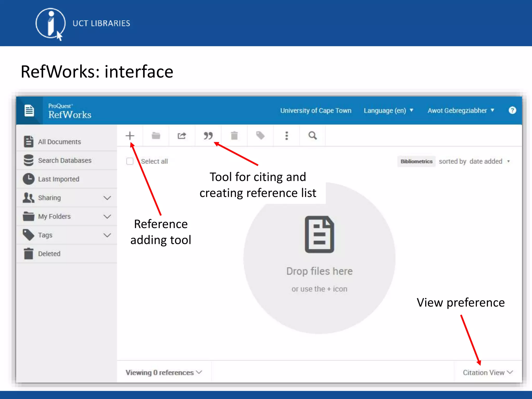
Task: Click the Last Imported clock icon
Action: [28, 179]
